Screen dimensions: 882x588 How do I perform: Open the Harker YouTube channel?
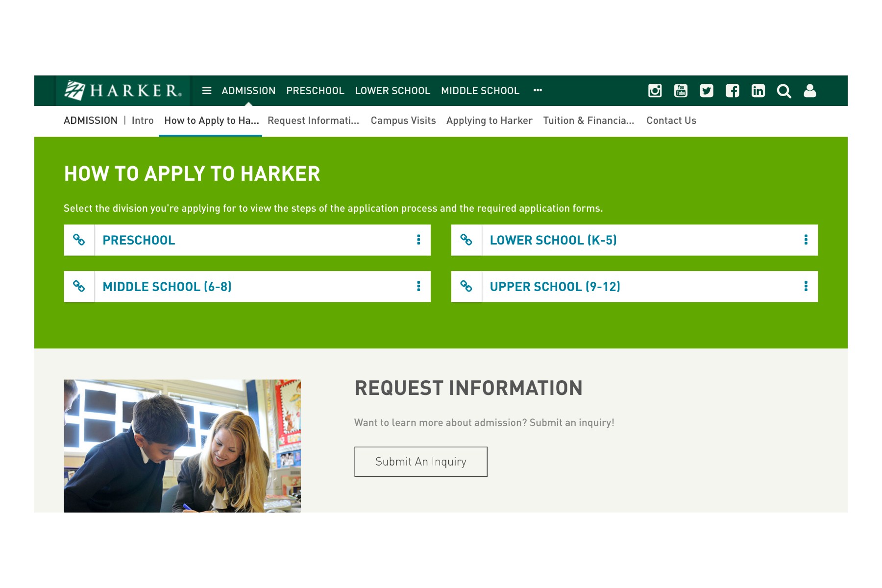[x=681, y=91]
